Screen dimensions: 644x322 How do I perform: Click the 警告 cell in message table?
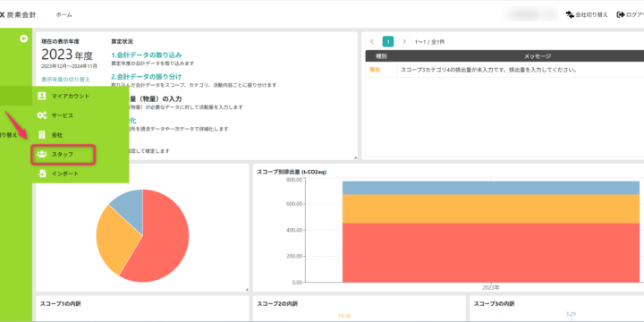375,70
